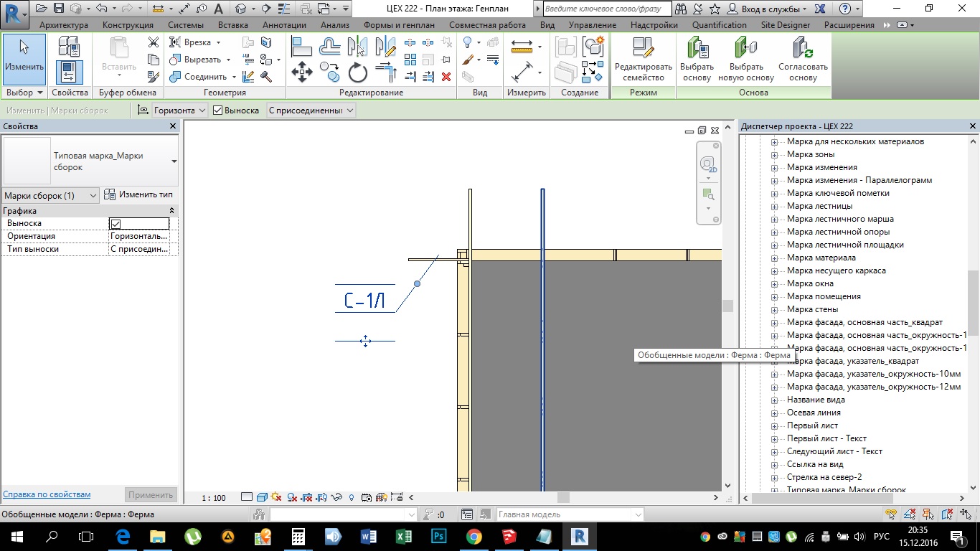Click the Rotate tool icon
980x551 pixels.
click(x=358, y=72)
